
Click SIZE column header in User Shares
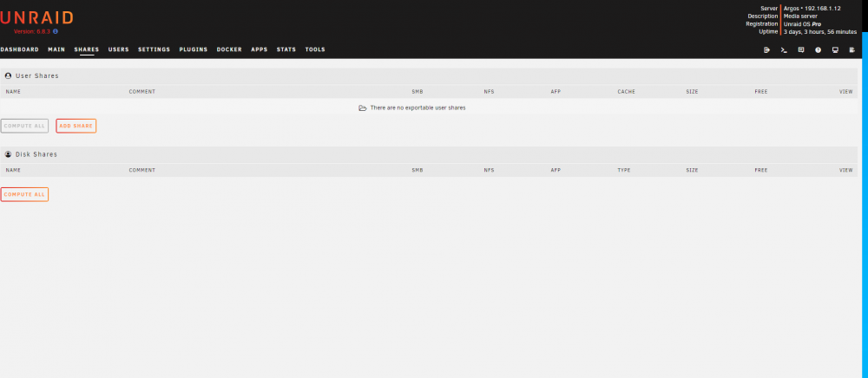coord(692,92)
